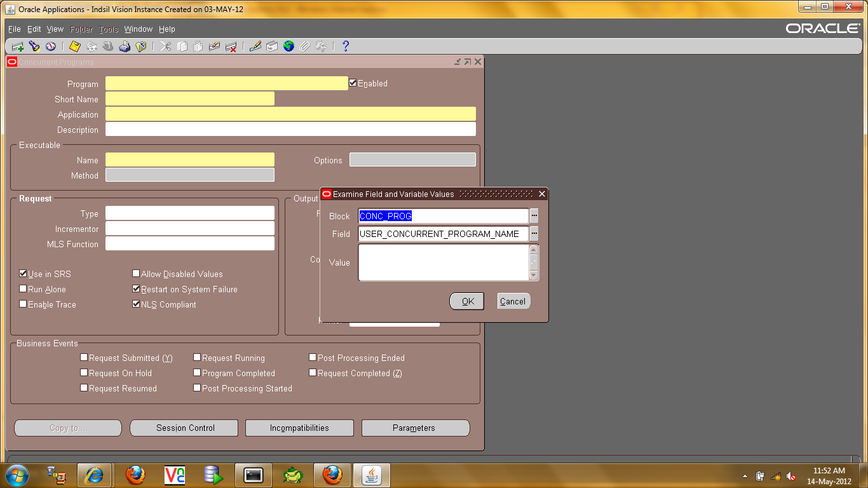868x488 pixels.
Task: Click the Short Name input field
Action: tap(190, 98)
